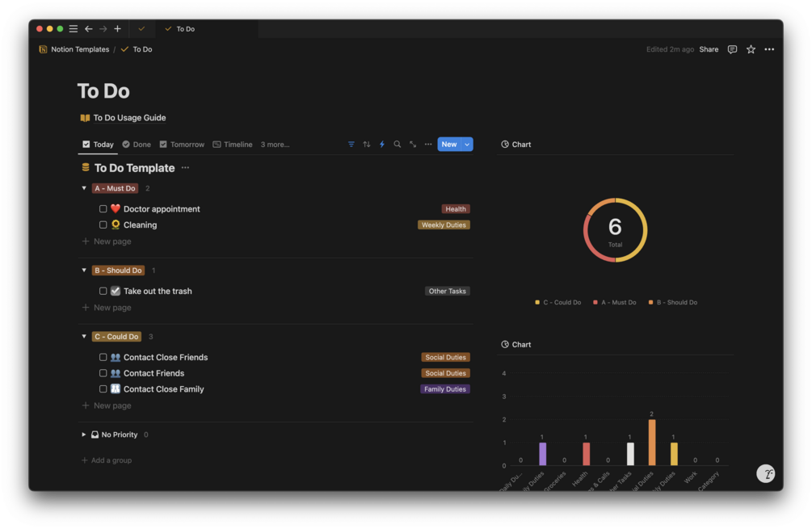Click the Notion Templates breadcrumb icon
812x529 pixels.
(x=43, y=49)
